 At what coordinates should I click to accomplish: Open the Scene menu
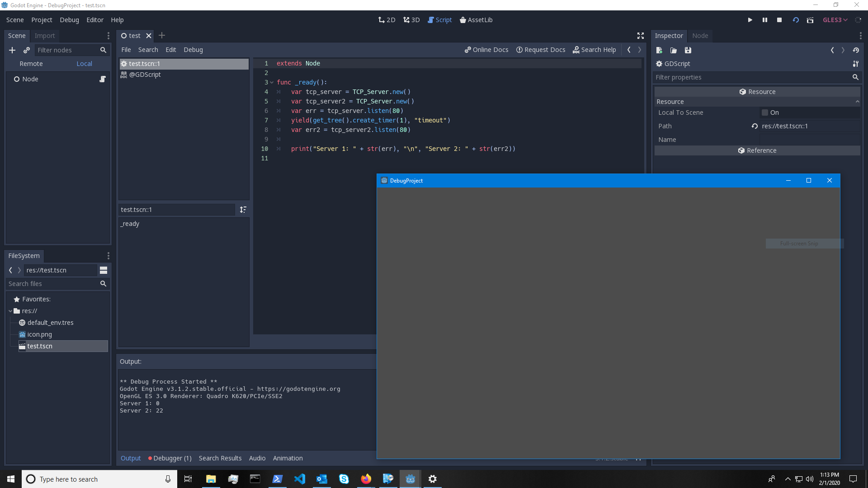coord(15,20)
